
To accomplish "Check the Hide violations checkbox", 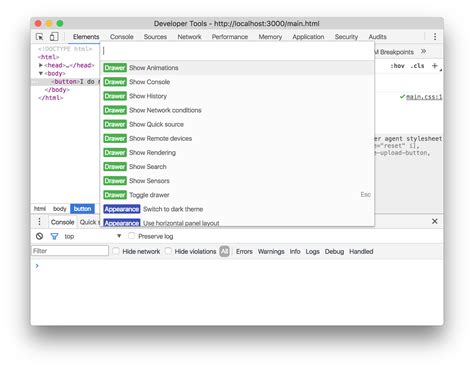I will [x=168, y=251].
